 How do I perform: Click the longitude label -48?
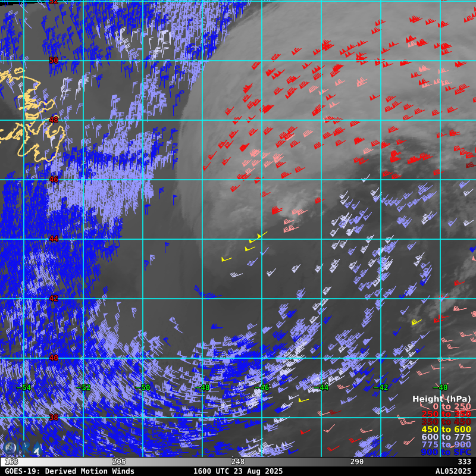[x=202, y=388]
